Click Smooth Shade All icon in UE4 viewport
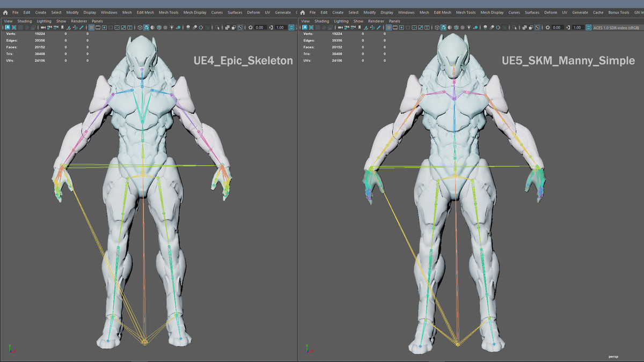Screen dimensions: 644x362 click(x=147, y=27)
